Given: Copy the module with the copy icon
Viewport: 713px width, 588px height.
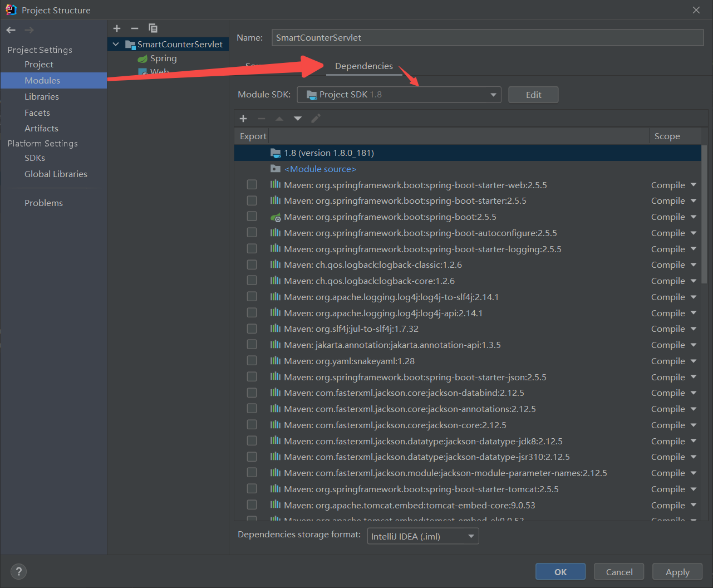Looking at the screenshot, I should (x=153, y=28).
